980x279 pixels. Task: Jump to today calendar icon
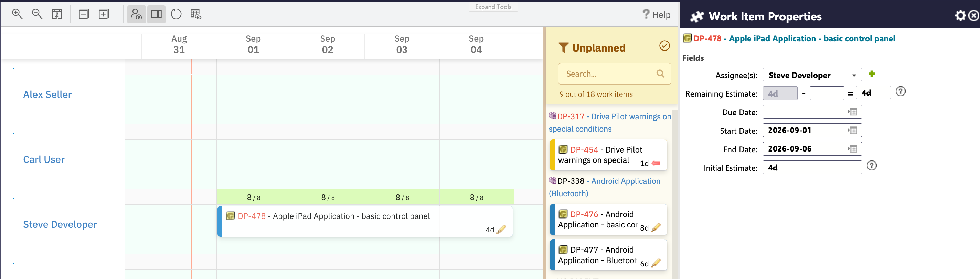point(57,14)
